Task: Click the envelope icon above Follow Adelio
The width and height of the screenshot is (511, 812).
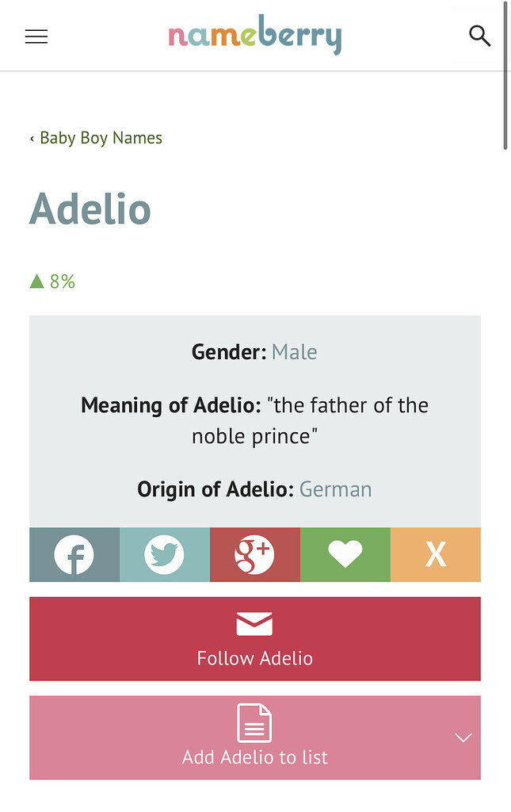Action: (x=254, y=624)
